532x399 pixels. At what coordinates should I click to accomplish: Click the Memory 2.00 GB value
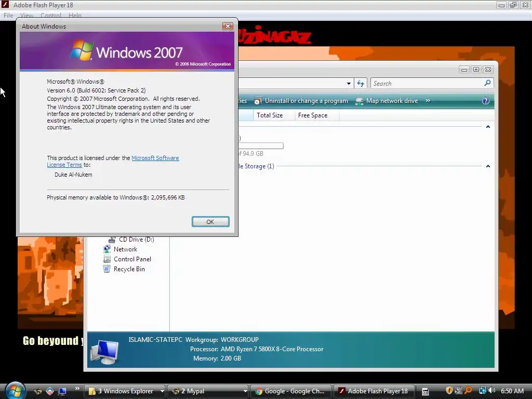click(231, 358)
